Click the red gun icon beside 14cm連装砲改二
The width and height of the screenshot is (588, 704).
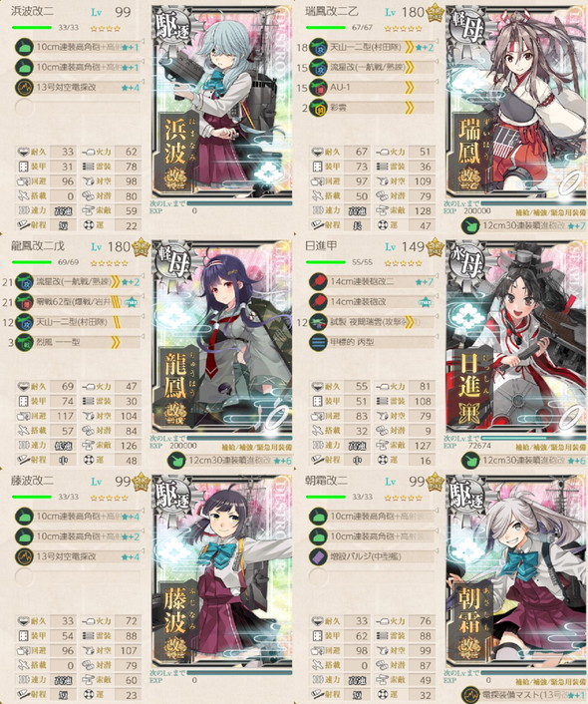[318, 282]
